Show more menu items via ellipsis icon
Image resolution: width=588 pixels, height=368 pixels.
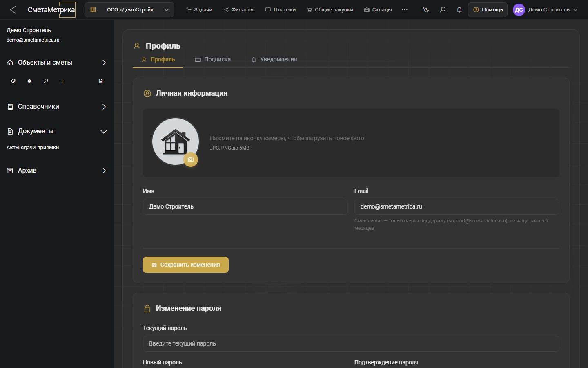[405, 10]
